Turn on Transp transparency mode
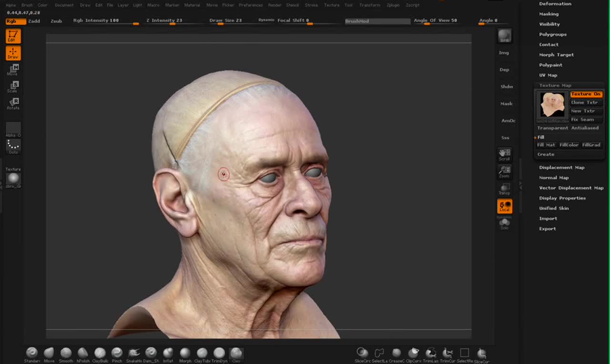 [504, 189]
